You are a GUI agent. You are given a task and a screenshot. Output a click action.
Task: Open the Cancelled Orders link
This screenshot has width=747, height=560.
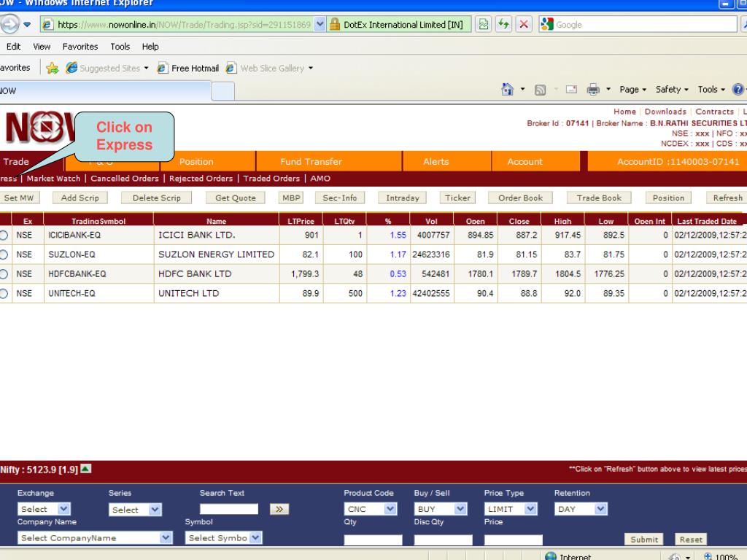124,179
